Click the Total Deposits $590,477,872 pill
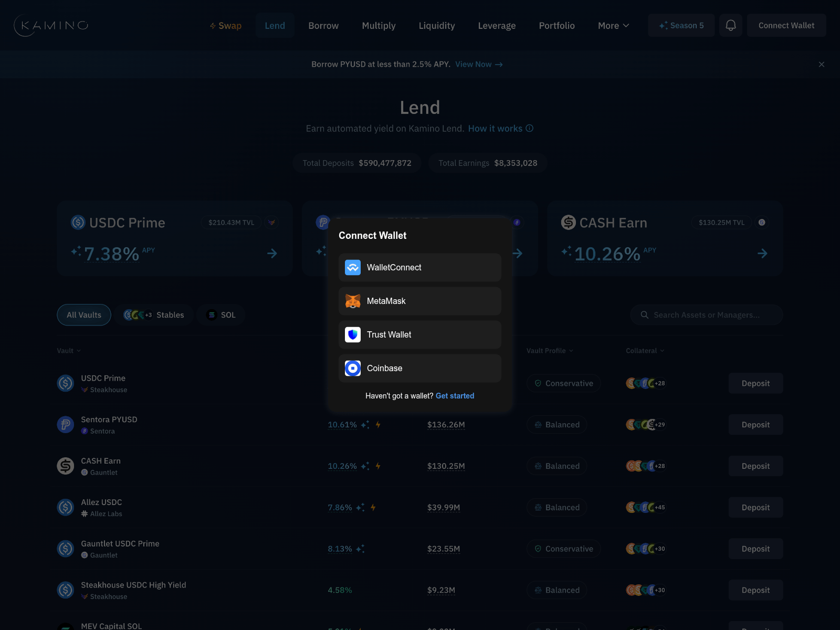 pos(357,163)
